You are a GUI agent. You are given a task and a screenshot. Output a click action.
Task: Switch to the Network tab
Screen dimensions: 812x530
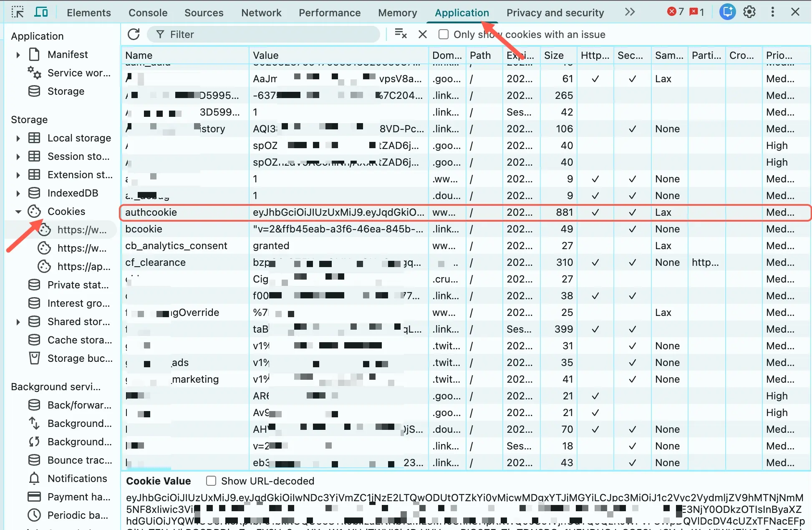click(x=261, y=13)
